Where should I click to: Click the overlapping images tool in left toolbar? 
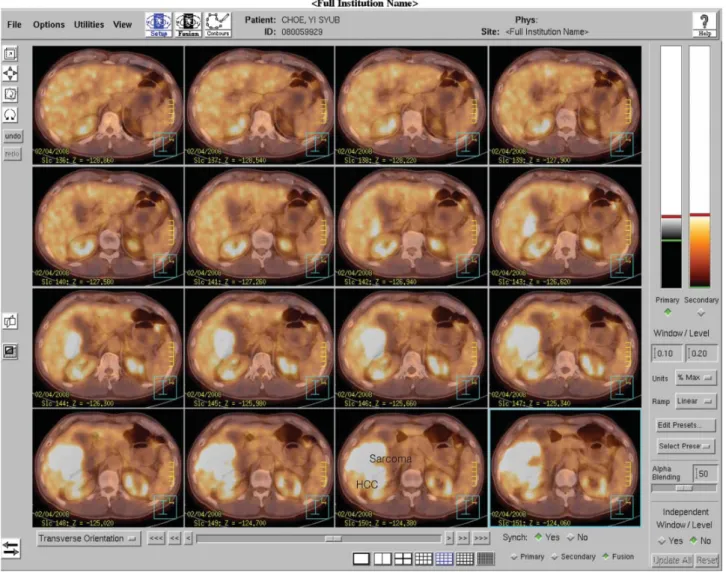pyautogui.click(x=10, y=321)
